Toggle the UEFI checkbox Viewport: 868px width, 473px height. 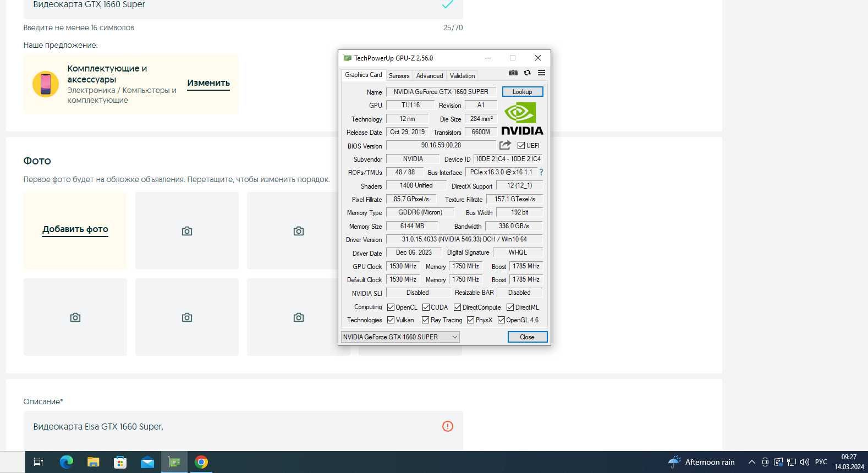(x=521, y=146)
